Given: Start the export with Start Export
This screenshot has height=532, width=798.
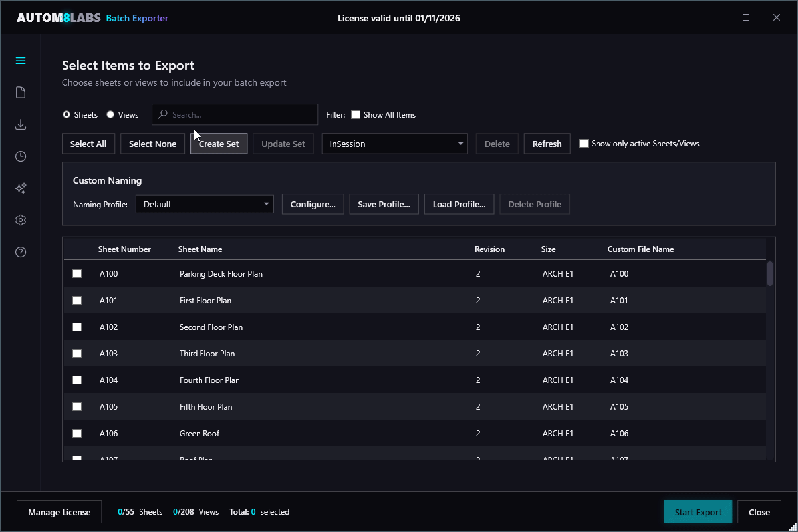Looking at the screenshot, I should tap(698, 511).
